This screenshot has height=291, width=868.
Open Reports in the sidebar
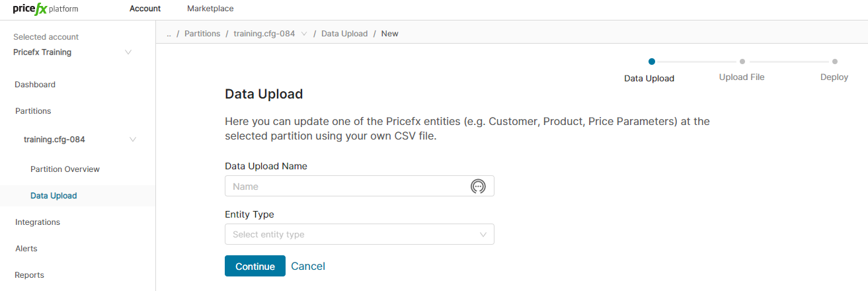point(30,275)
